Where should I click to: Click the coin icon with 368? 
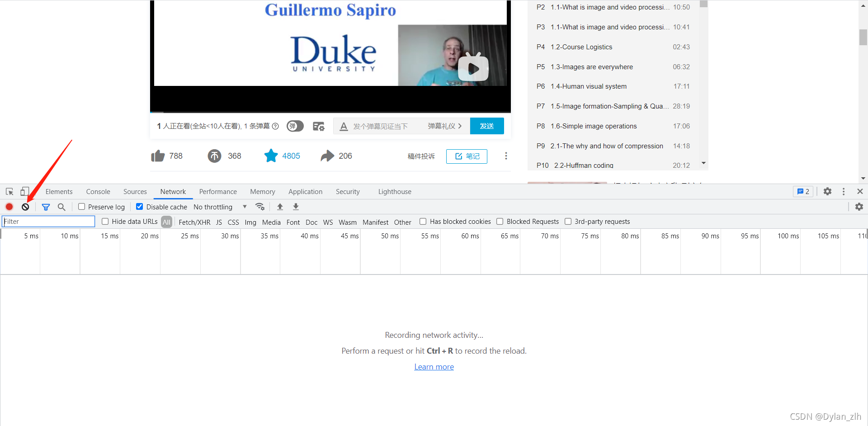[x=214, y=156]
